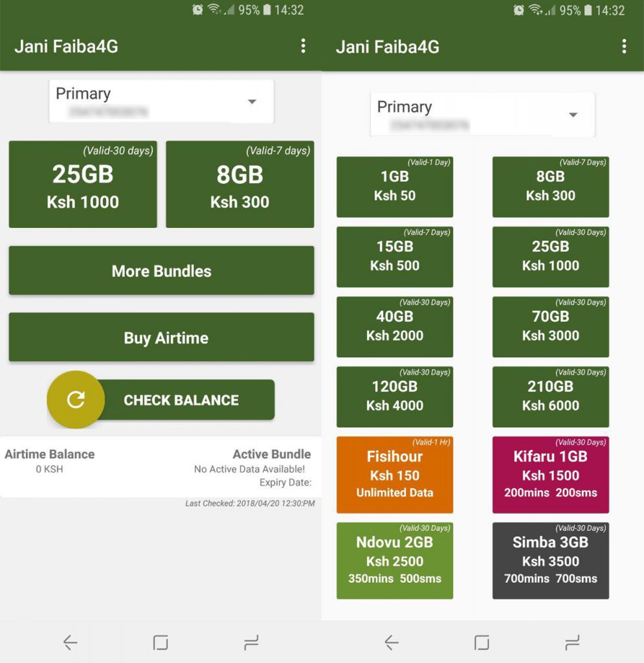Image resolution: width=644 pixels, height=663 pixels.
Task: Tap the Active Bundle heading
Action: pyautogui.click(x=272, y=454)
